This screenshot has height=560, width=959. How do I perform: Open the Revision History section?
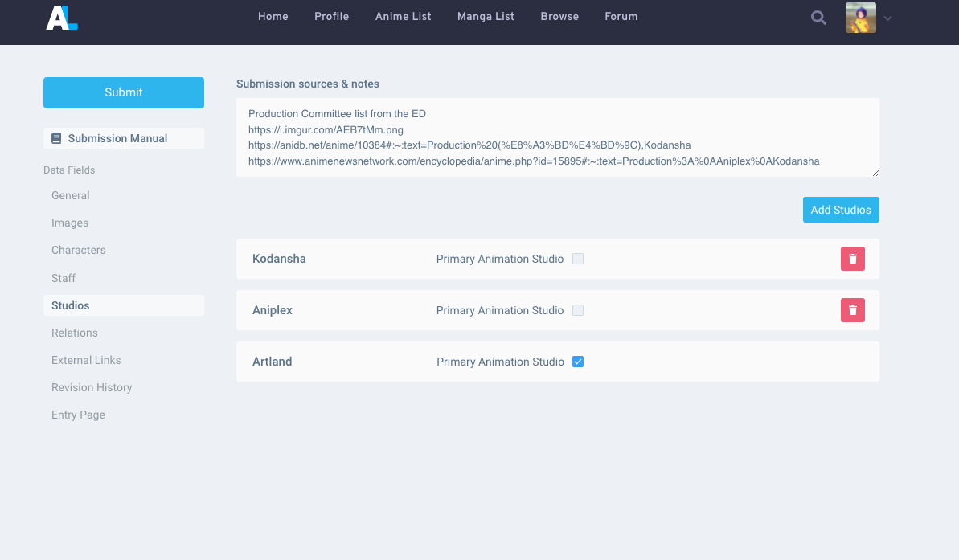pos(92,387)
